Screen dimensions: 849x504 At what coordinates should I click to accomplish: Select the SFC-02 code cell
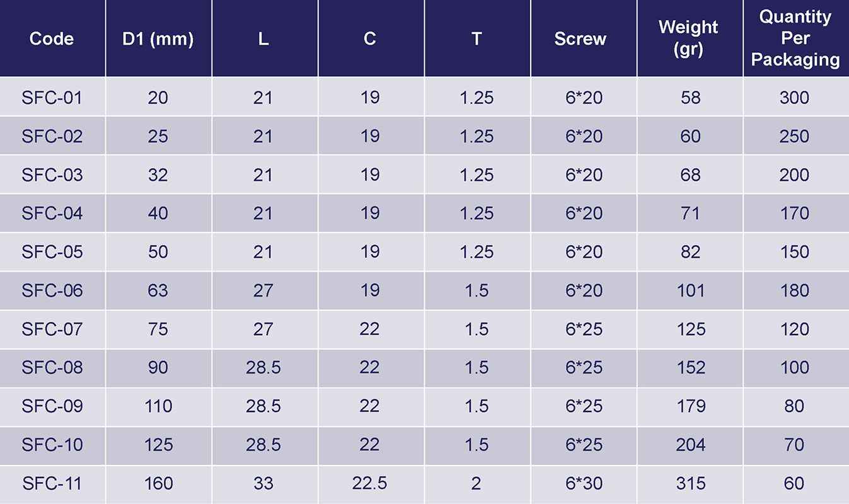52,136
